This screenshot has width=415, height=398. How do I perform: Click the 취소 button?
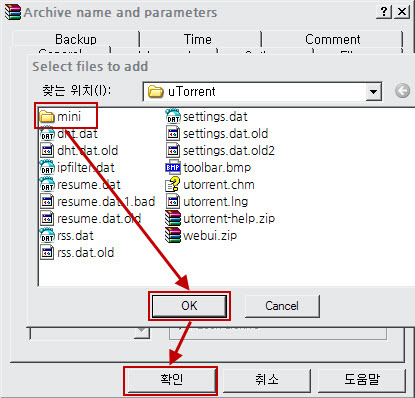point(267,380)
